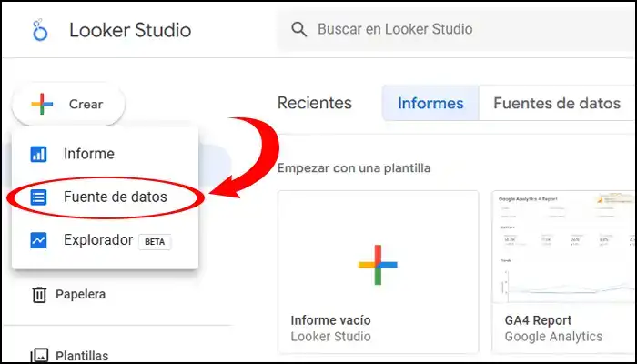Click the Plantillas gallery icon

coord(40,356)
